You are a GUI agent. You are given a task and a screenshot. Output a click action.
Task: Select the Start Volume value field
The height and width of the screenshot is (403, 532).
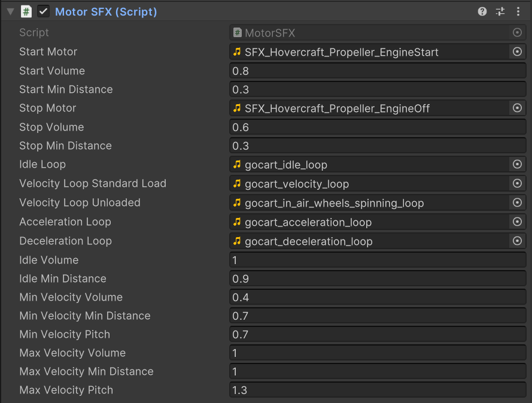coord(378,71)
